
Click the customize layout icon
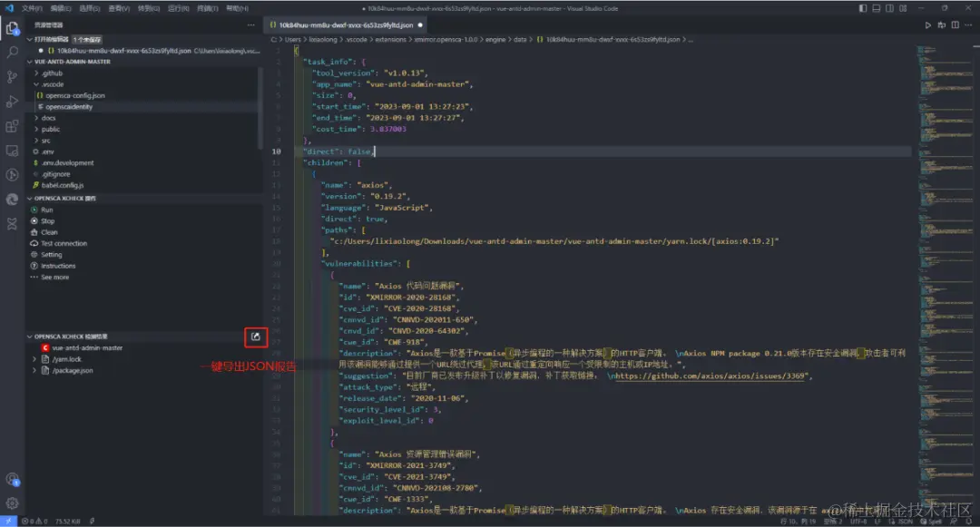tap(903, 8)
